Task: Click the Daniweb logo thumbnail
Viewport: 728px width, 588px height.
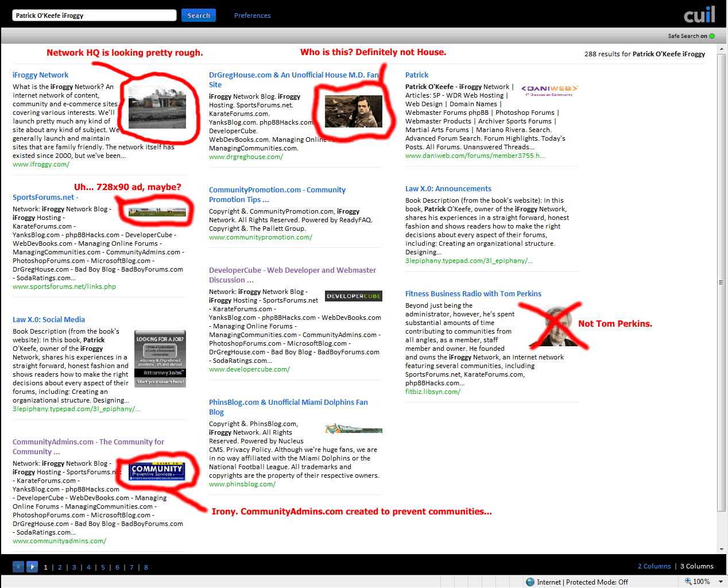Action: (549, 91)
